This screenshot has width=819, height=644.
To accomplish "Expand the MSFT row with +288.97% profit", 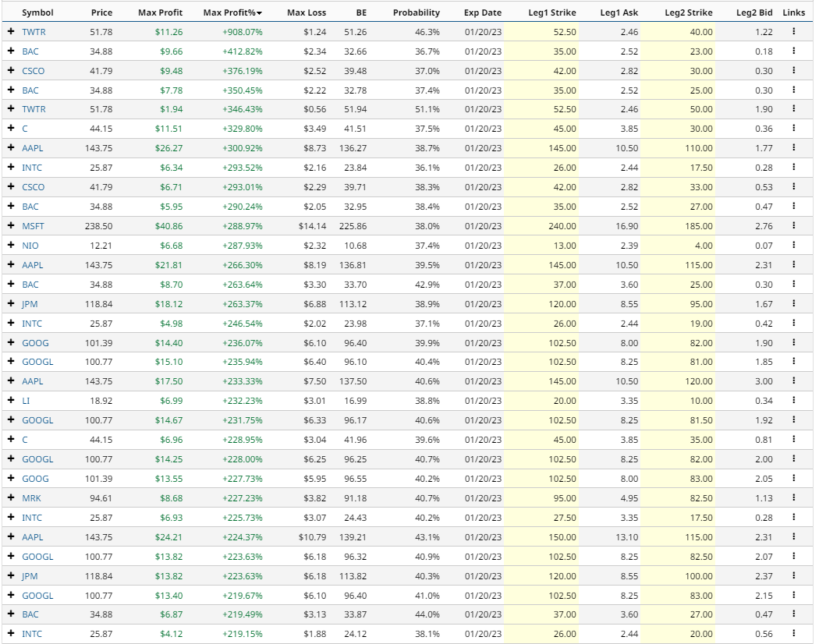I will pyautogui.click(x=11, y=225).
